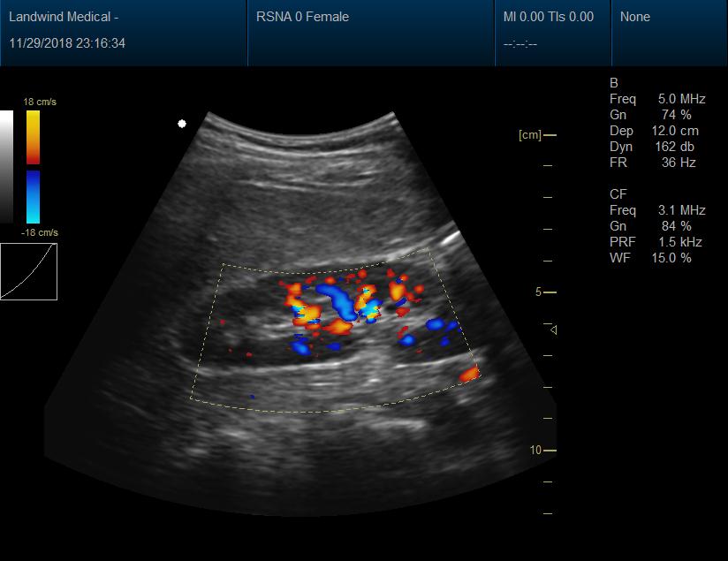The image size is (728, 561).
Task: Select the red-yellow positive flow color bar
Action: point(33,137)
